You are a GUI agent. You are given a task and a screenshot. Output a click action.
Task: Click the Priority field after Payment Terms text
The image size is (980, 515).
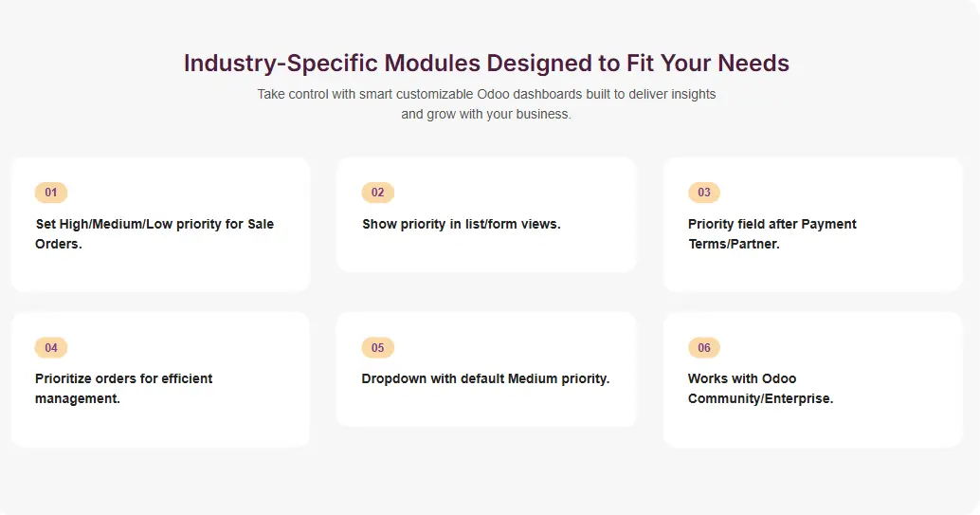coord(771,233)
